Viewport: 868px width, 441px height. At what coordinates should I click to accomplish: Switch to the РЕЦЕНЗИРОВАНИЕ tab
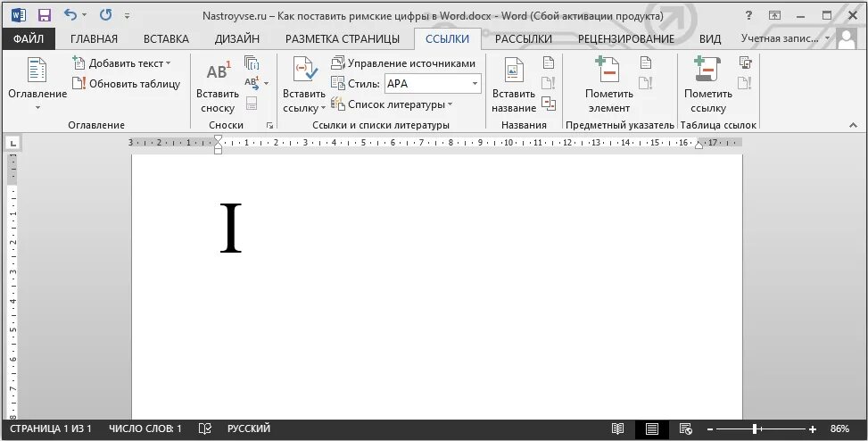[626, 38]
